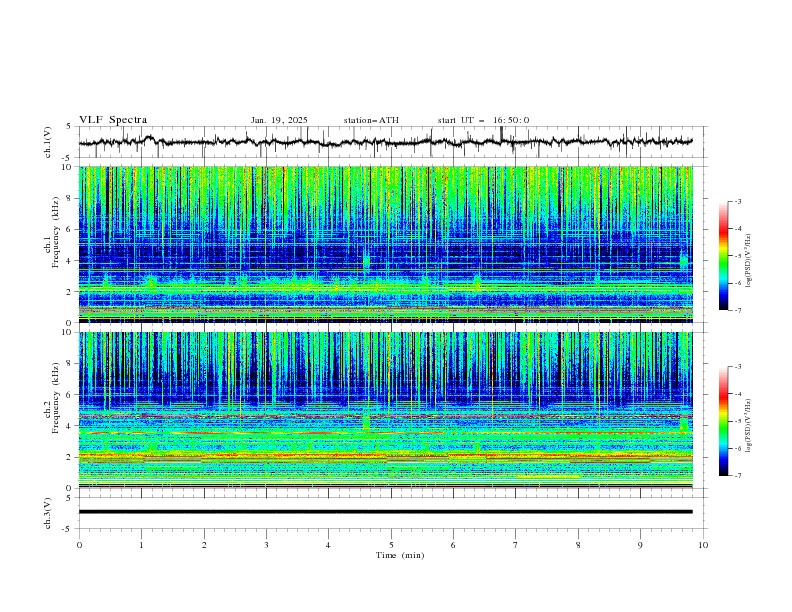This screenshot has height=612, width=792.
Task: Click time axis tick label "2"
Action: pos(204,545)
